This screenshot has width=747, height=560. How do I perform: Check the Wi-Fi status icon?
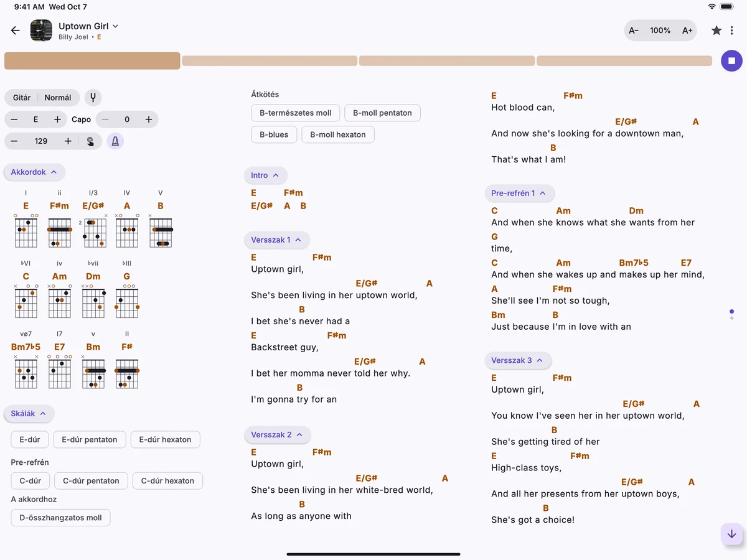tap(712, 6)
